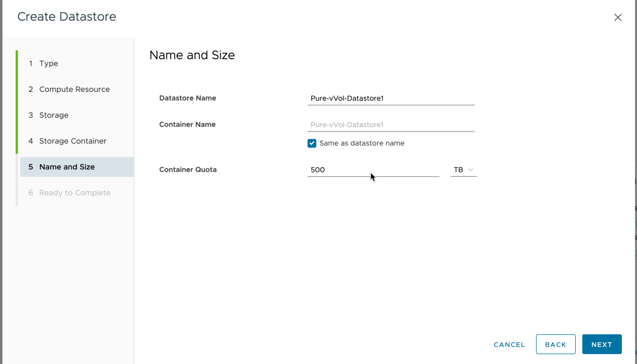Uncheck the Same as datastore name checkbox

(312, 143)
